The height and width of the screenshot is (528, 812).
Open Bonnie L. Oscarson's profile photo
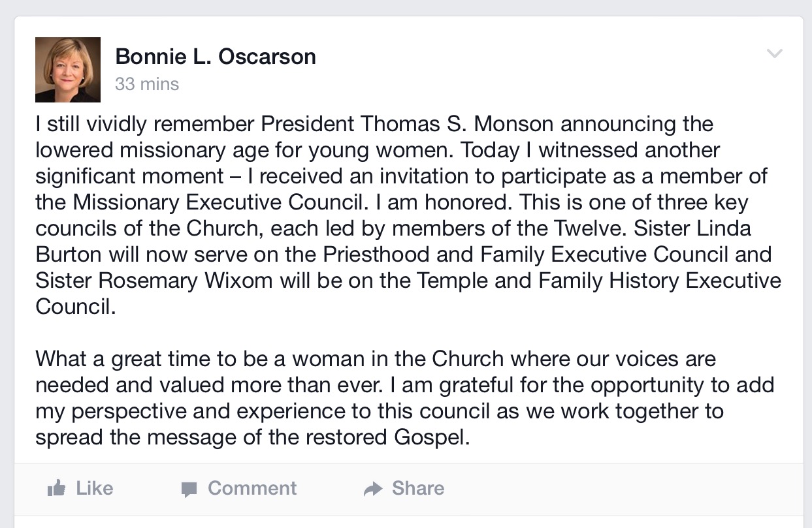[68, 70]
